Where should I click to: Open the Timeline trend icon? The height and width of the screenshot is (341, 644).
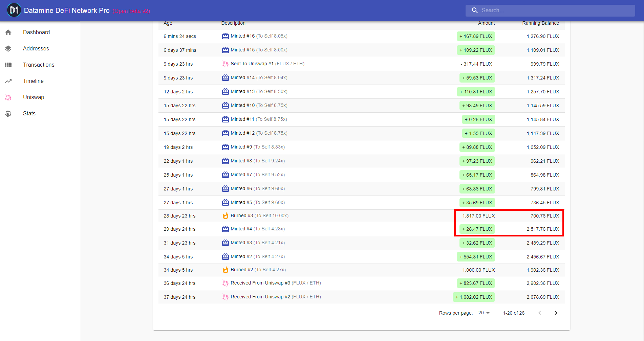pyautogui.click(x=8, y=81)
